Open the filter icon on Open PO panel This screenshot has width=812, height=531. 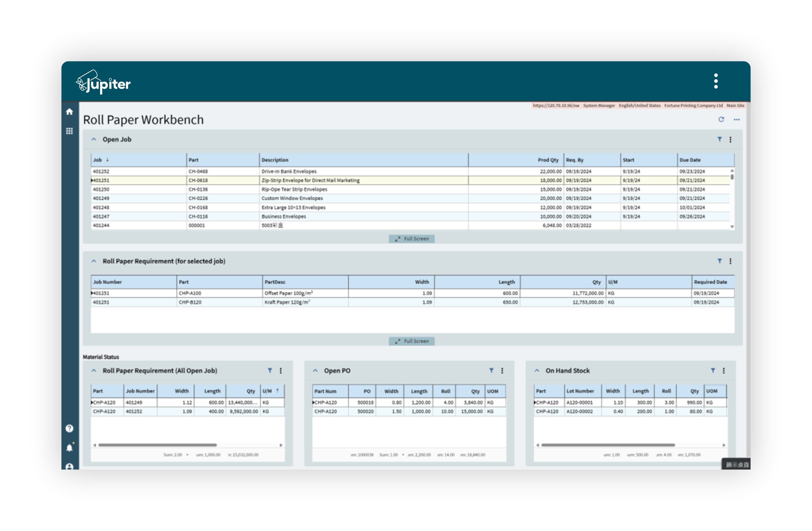click(491, 370)
